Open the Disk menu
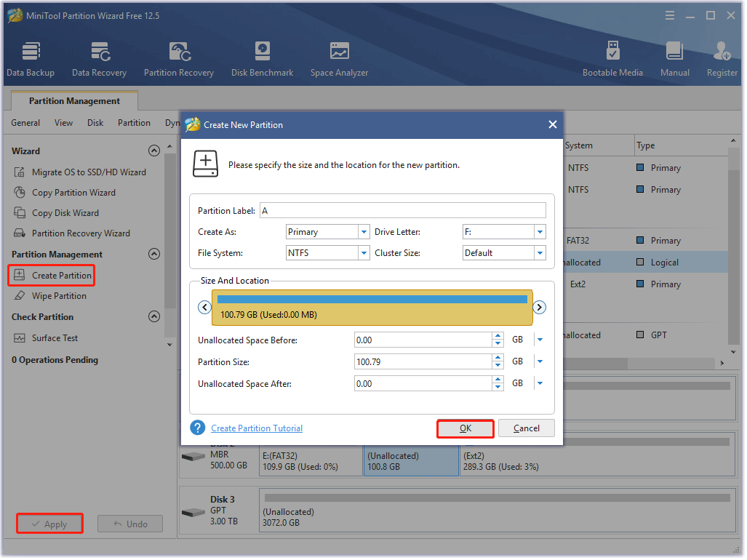747x560 pixels. [95, 123]
